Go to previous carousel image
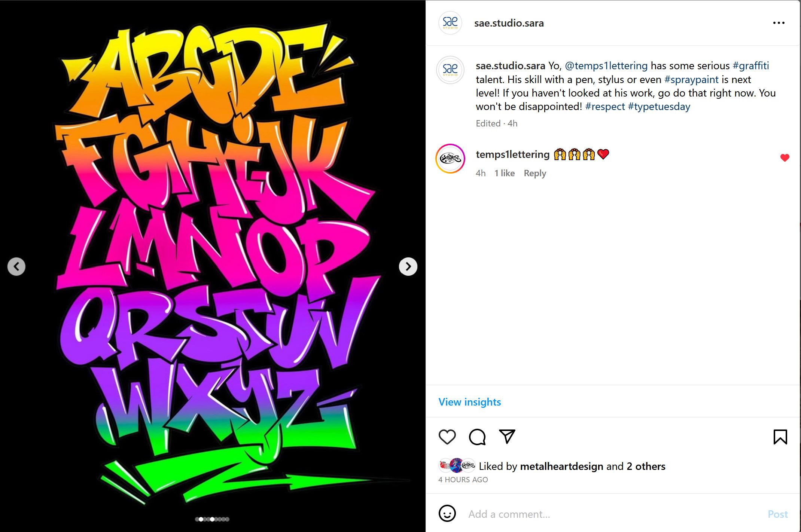Viewport: 801px width, 532px height. pyautogui.click(x=16, y=266)
